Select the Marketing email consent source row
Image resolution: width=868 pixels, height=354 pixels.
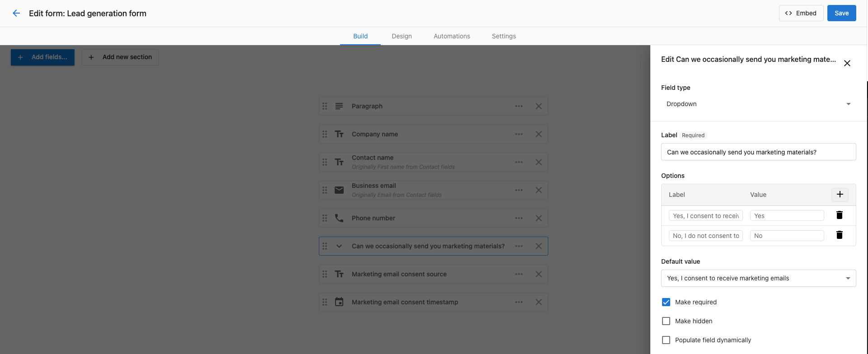coord(434,274)
